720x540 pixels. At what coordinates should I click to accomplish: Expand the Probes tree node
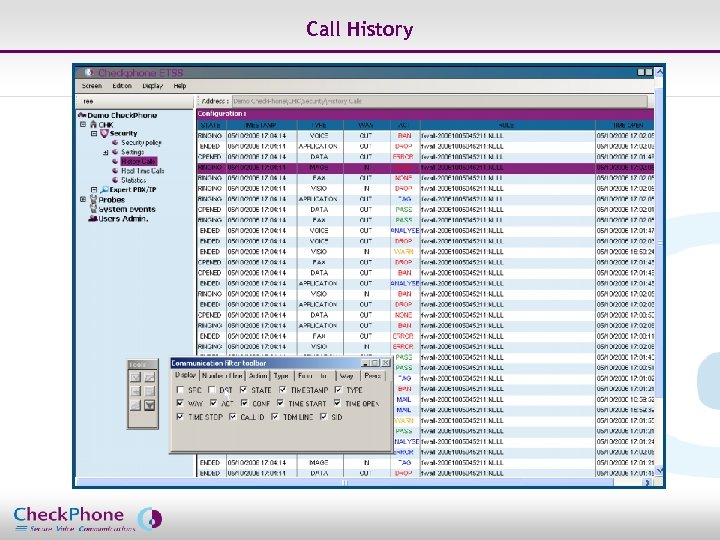pyautogui.click(x=83, y=199)
